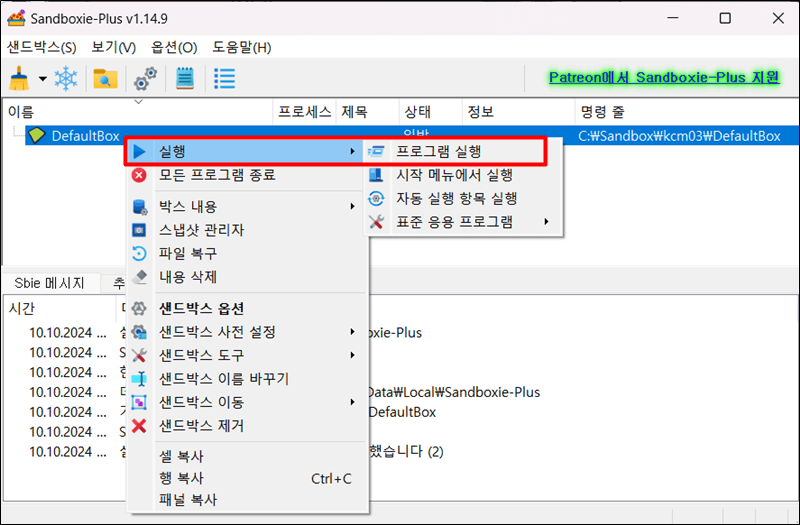
Task: Click the eraser icon beside 내용 삭제
Action: (x=139, y=277)
